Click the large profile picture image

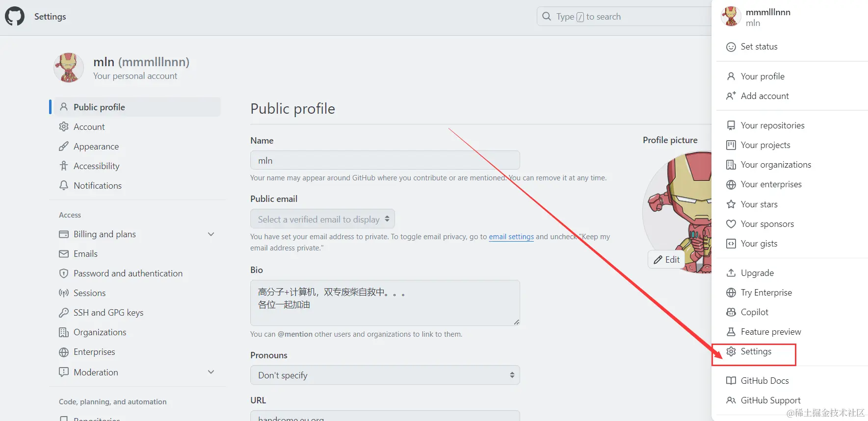coord(677,212)
